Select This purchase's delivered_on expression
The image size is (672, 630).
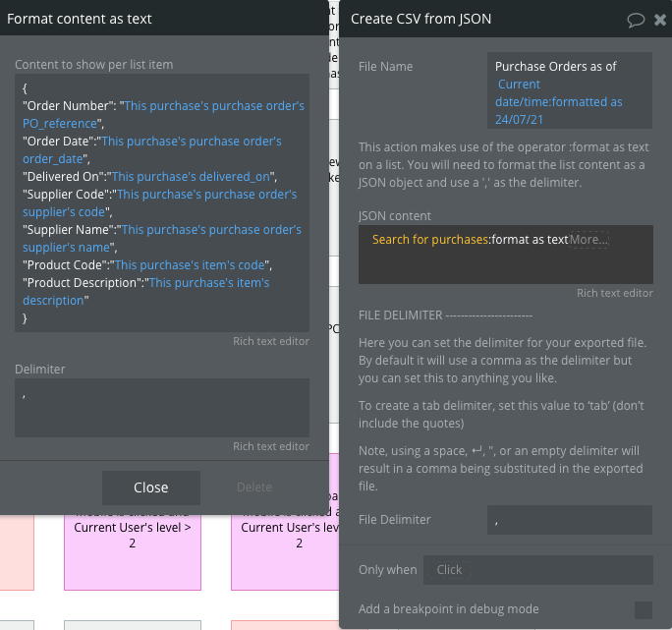195,177
